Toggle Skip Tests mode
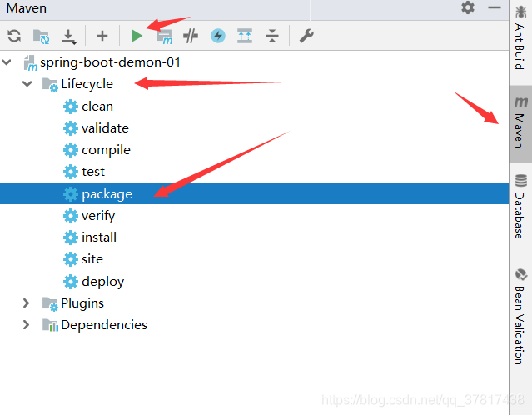The height and width of the screenshot is (415, 532). point(191,36)
